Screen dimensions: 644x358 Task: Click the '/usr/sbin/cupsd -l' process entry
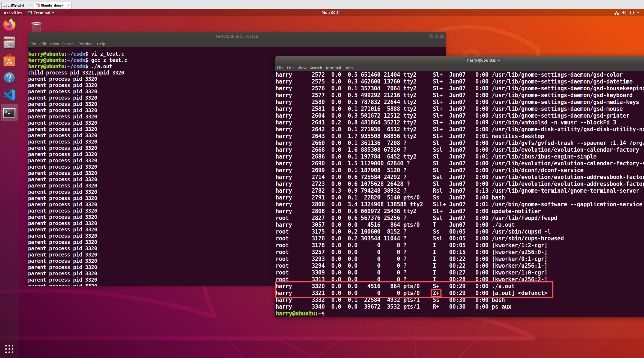click(x=521, y=232)
